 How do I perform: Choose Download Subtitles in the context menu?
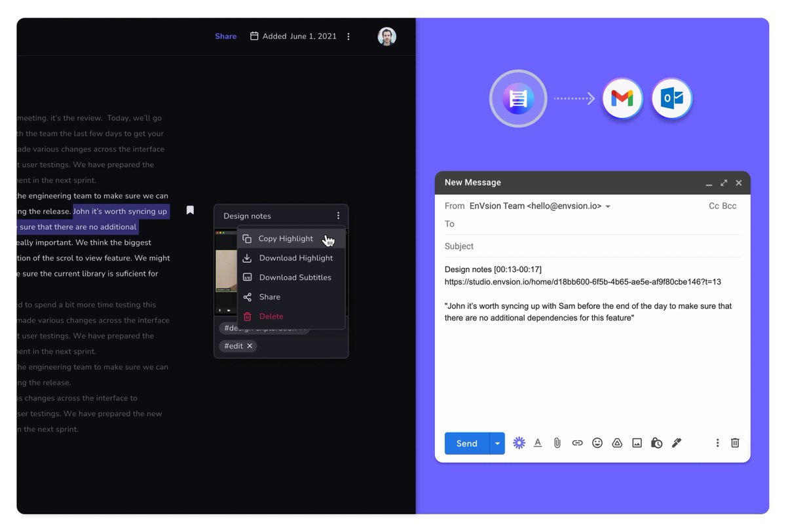pyautogui.click(x=291, y=277)
